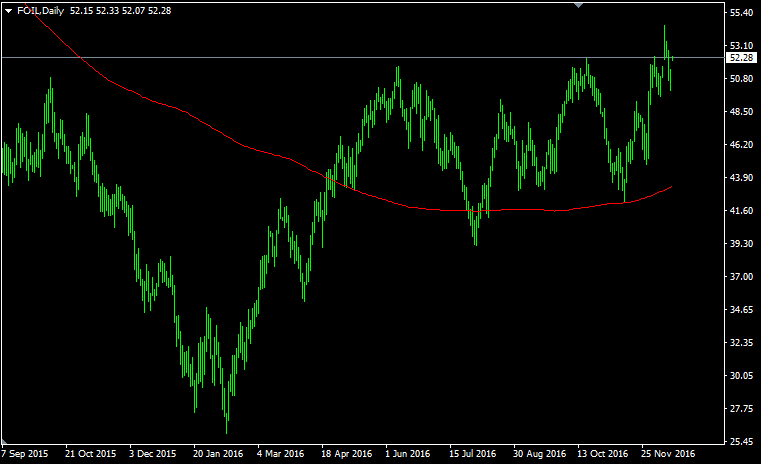Click the 20 Jan 2016 date label
The image size is (761, 464).
(x=218, y=454)
